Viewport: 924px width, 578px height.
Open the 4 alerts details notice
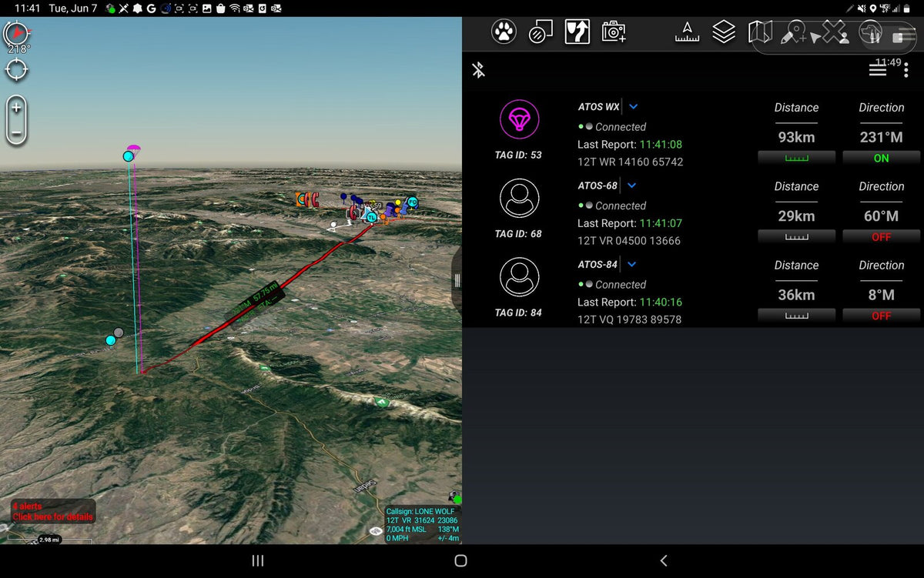[x=53, y=512]
